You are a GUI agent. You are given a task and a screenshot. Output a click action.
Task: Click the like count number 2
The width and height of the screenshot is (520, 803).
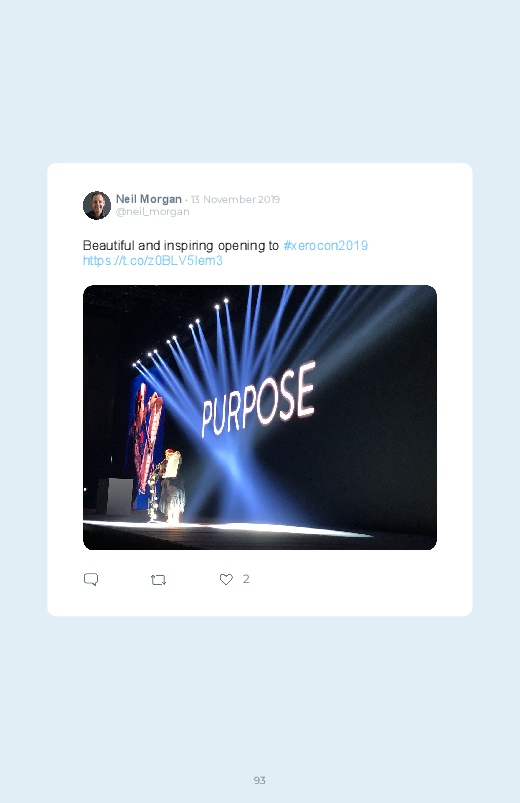tap(246, 579)
